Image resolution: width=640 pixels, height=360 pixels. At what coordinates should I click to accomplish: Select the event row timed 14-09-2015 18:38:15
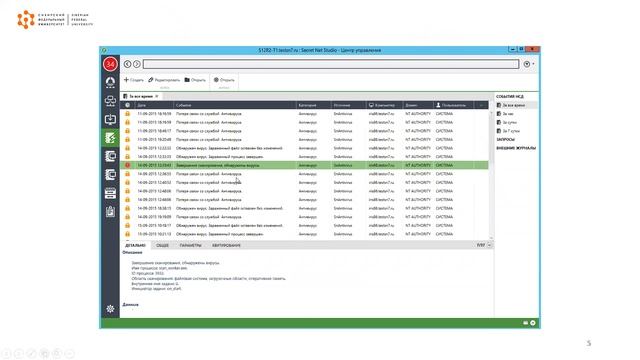click(x=304, y=209)
